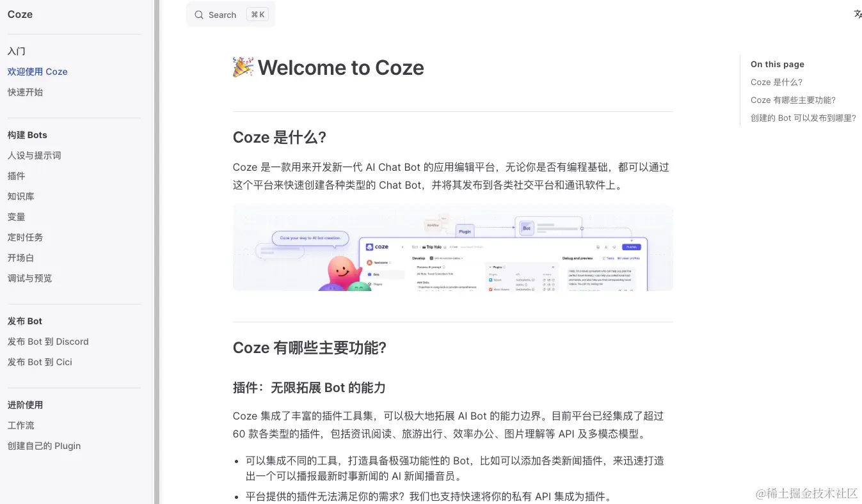Open the 工作流 sidebar page

[21, 425]
